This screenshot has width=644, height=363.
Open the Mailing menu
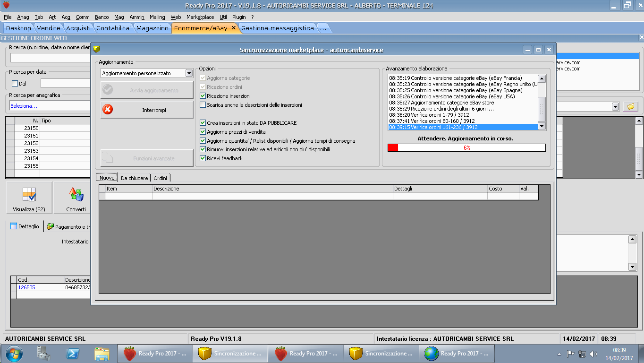(x=157, y=17)
